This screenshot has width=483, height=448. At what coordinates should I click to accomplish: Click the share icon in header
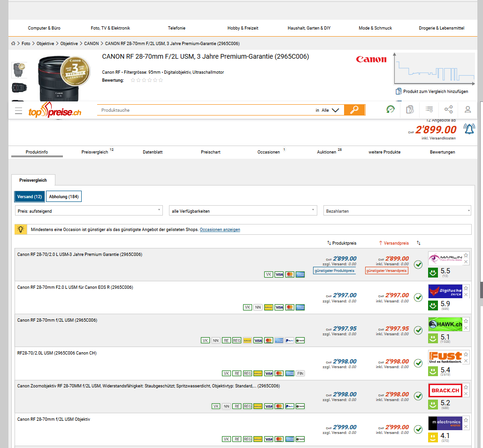(x=448, y=109)
